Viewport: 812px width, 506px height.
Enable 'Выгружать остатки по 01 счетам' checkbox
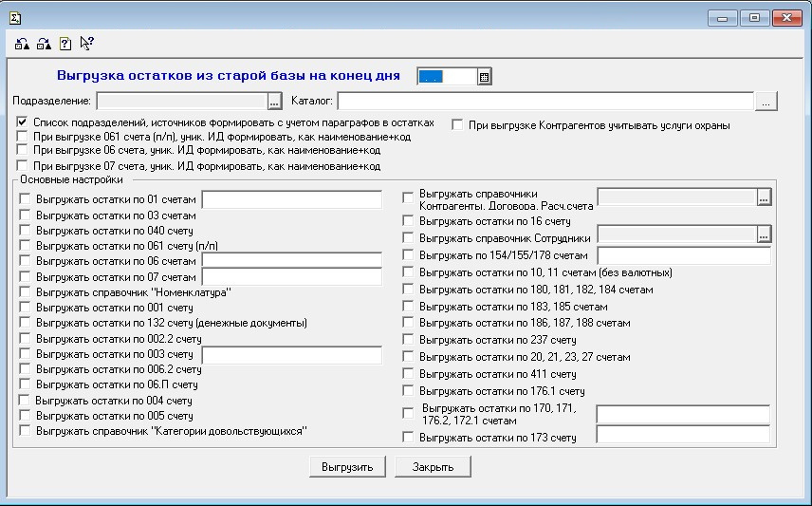point(25,199)
